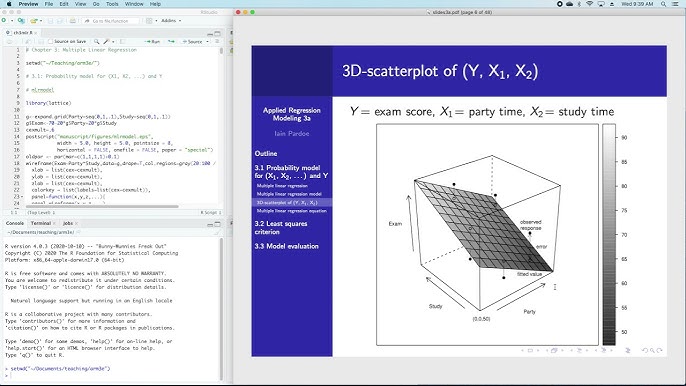Viewport: 686px width, 386px height.
Task: Follow the 3.2 Least squares criterion link
Action: pos(281,228)
